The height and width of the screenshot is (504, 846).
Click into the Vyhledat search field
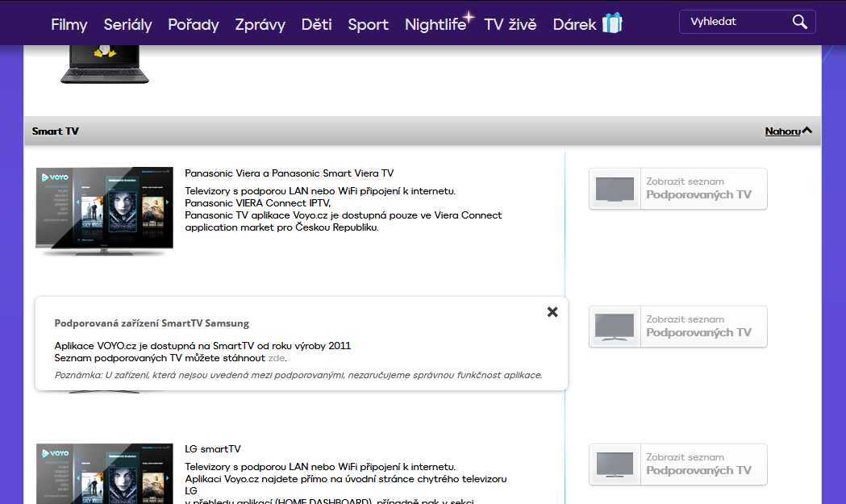[x=734, y=22]
